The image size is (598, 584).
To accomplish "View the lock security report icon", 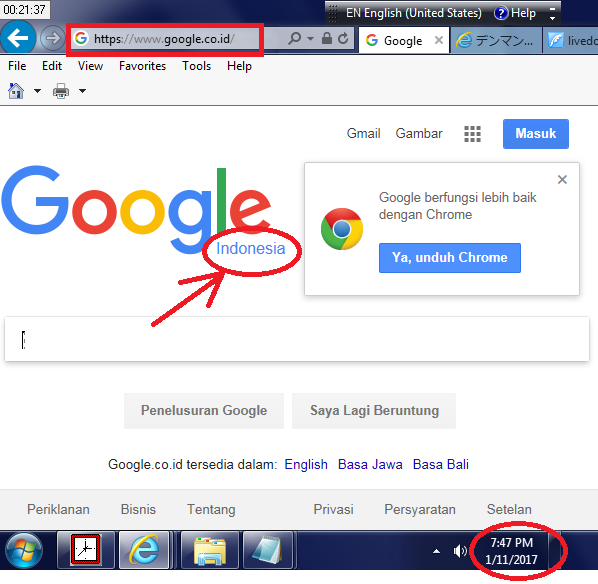I will point(326,38).
